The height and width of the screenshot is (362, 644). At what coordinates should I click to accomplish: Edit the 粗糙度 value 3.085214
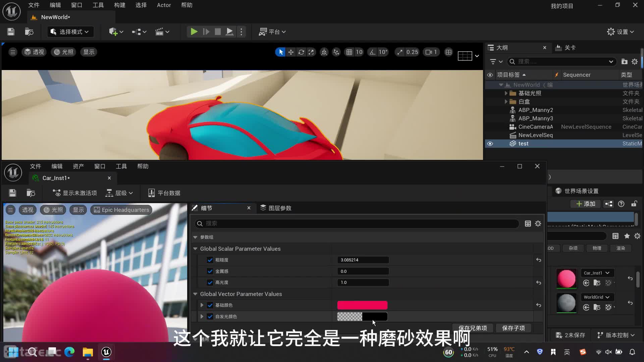tap(363, 260)
